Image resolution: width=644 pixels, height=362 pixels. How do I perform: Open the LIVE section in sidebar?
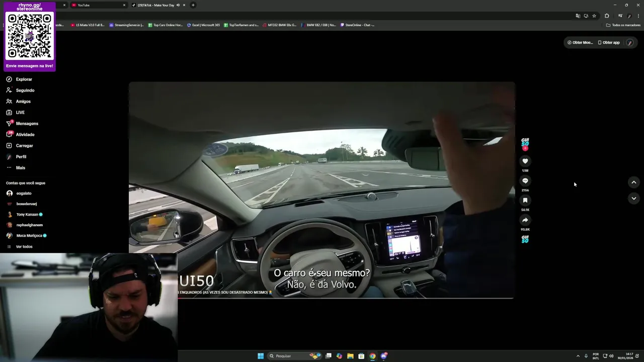[16, 113]
